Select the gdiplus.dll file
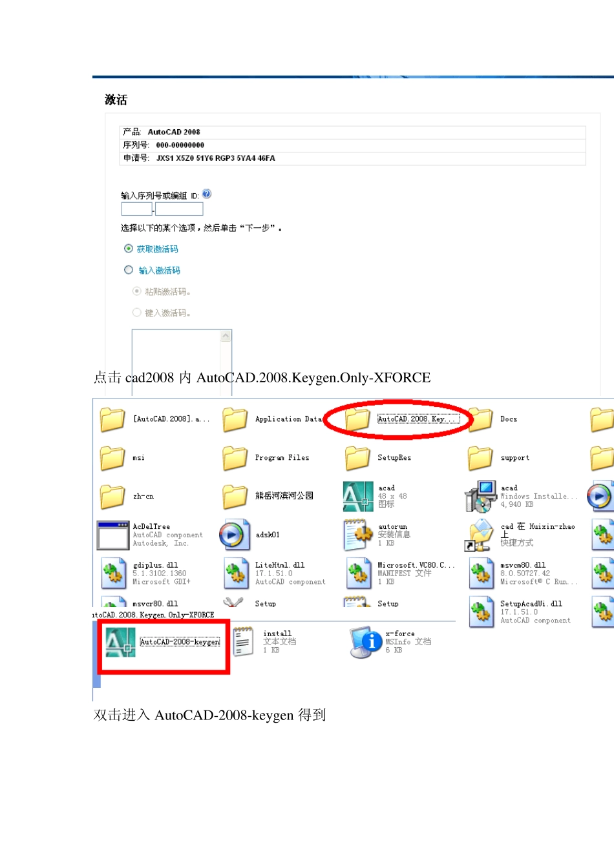Image resolution: width=614 pixels, height=868 pixels. 145,573
